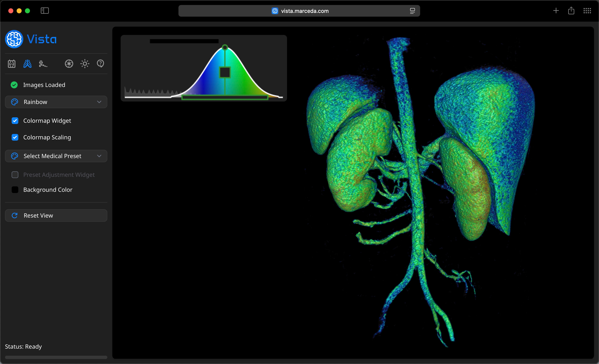Click the colormap curve peak handle
599x364 pixels.
225,47
